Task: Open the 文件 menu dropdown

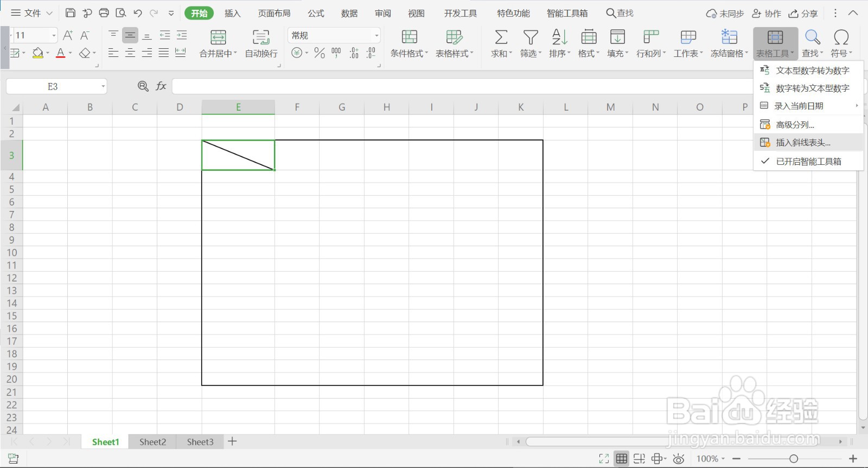Action: [32, 13]
